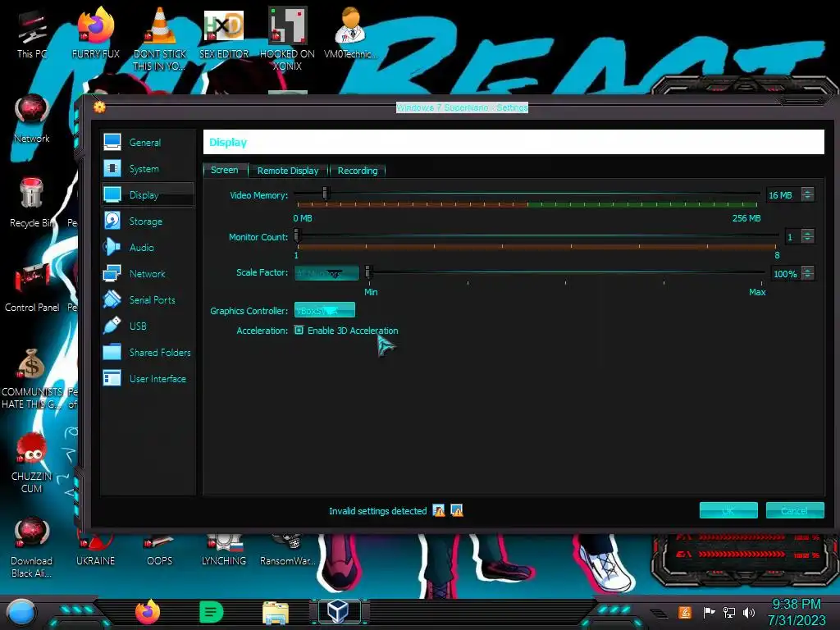Open General settings category icon
Screen dimensions: 840x630
pos(112,142)
